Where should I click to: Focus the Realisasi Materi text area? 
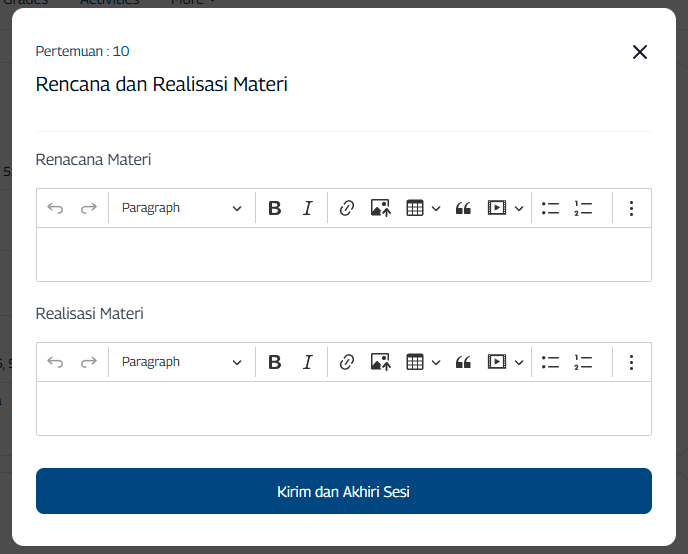343,408
